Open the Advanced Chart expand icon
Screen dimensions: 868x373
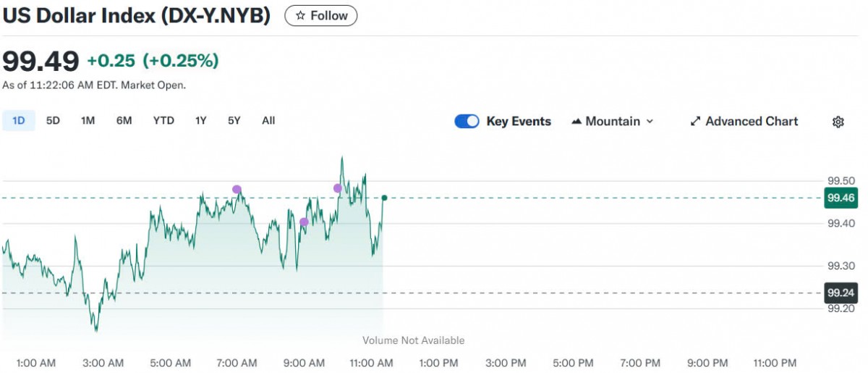(x=696, y=122)
